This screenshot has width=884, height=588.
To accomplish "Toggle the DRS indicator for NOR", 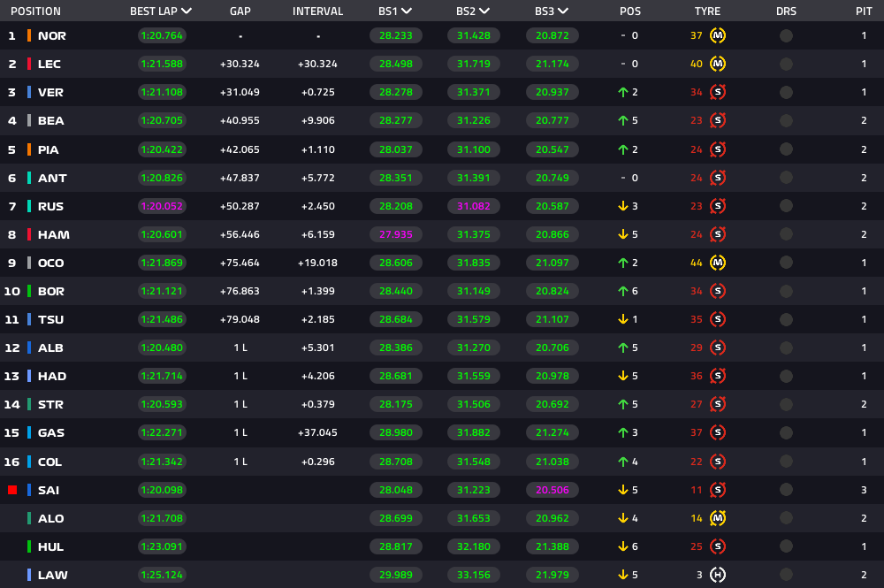I will [x=786, y=36].
